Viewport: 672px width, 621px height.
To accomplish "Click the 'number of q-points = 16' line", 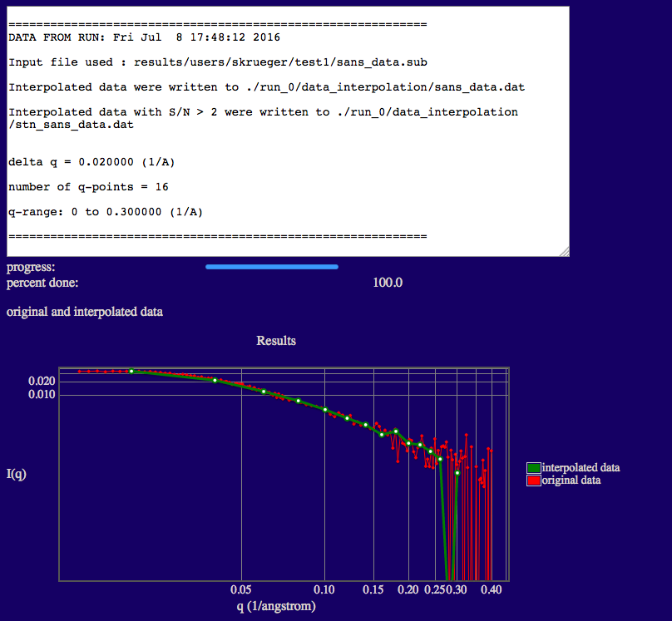I will coord(88,187).
